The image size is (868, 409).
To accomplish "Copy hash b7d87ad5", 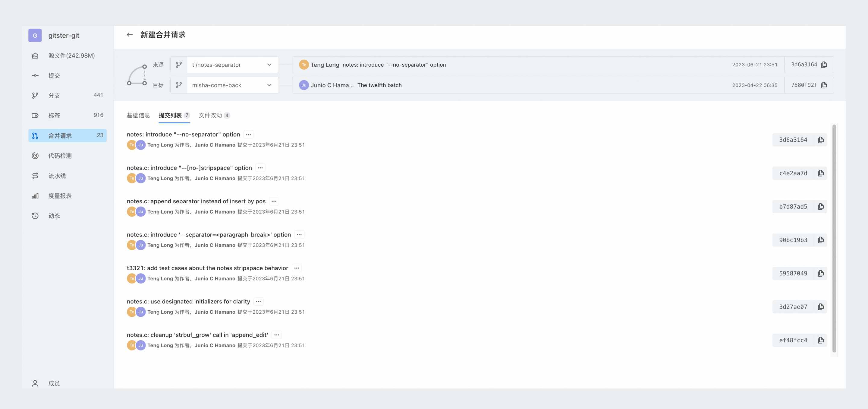I will pyautogui.click(x=821, y=206).
